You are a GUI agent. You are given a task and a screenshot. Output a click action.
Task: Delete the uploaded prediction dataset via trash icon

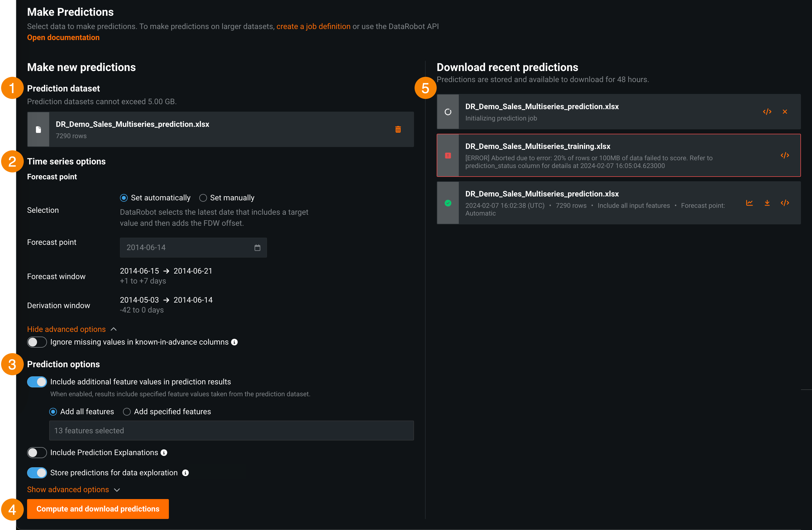[x=398, y=129]
